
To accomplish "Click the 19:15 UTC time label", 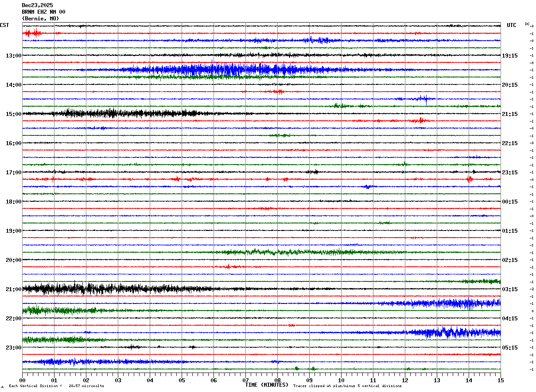I will 509,56.
